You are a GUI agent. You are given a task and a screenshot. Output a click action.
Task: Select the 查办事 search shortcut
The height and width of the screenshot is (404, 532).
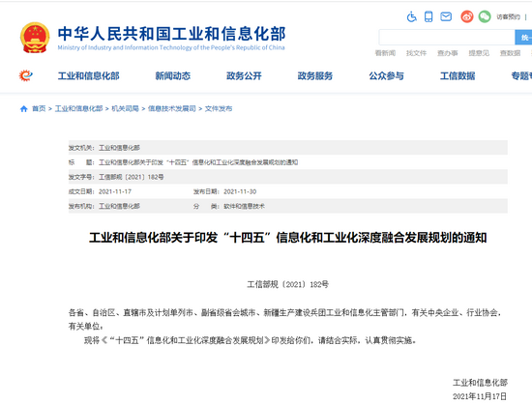click(448, 53)
